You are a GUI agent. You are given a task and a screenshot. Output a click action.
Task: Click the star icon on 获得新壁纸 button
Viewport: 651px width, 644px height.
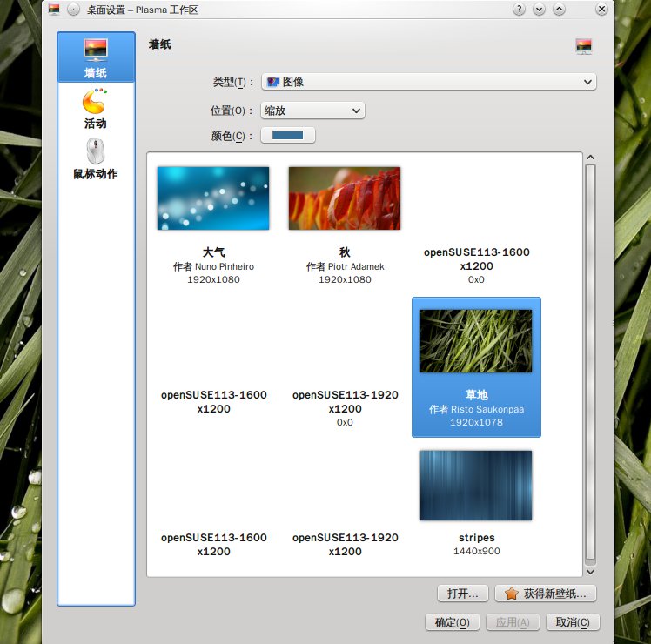point(511,594)
